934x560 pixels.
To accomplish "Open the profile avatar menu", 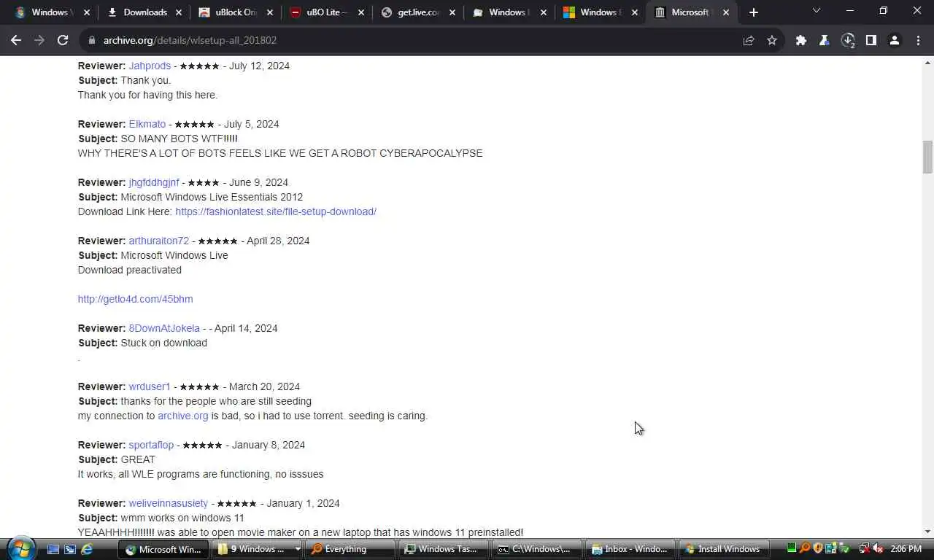I will (895, 40).
